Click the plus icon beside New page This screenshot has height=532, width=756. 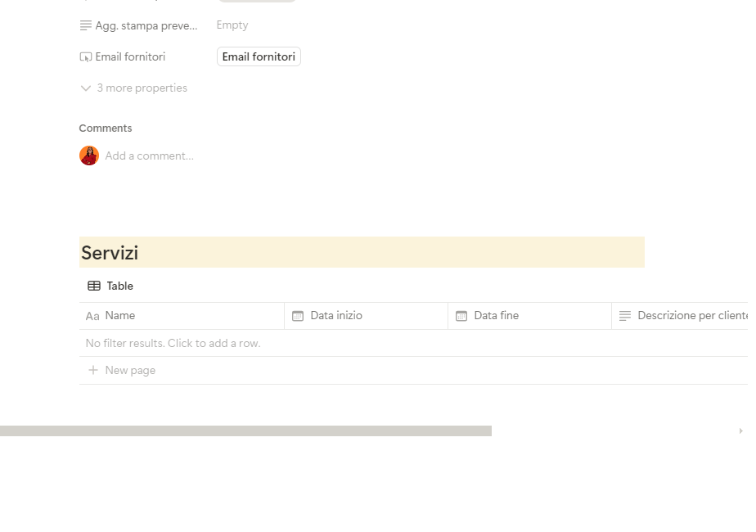pyautogui.click(x=93, y=371)
